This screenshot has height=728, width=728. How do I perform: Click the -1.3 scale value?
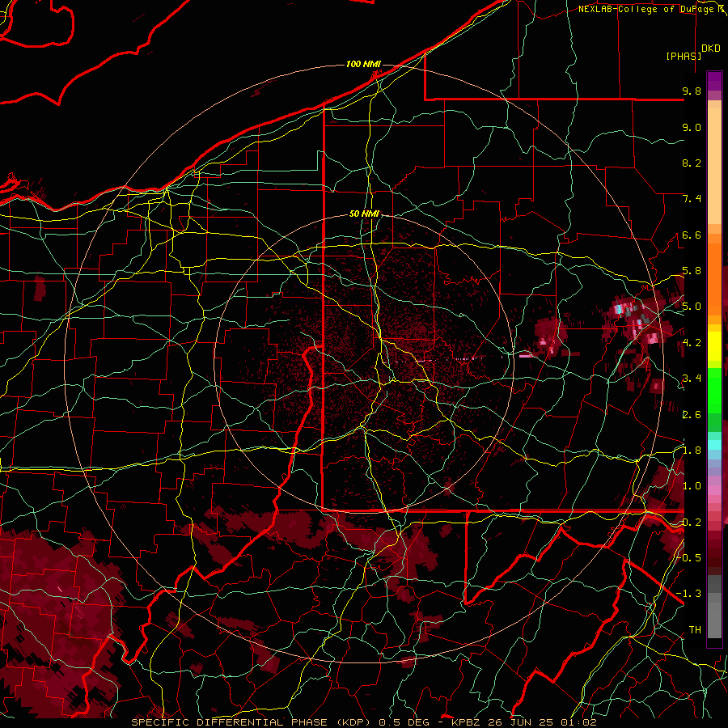(x=688, y=594)
